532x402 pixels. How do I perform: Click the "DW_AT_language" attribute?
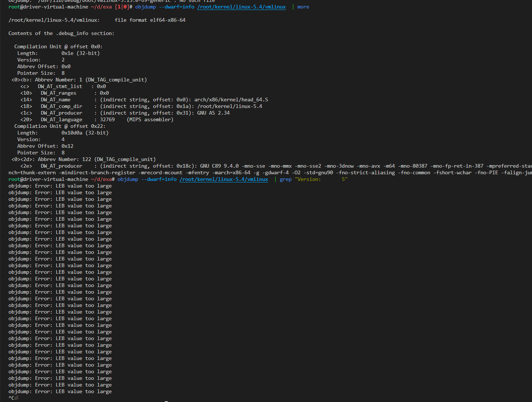[62, 119]
